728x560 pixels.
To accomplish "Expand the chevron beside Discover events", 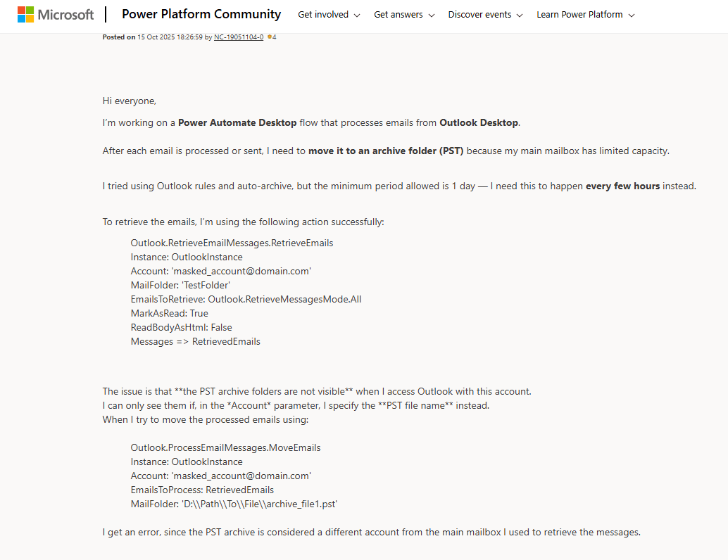I will tap(520, 15).
